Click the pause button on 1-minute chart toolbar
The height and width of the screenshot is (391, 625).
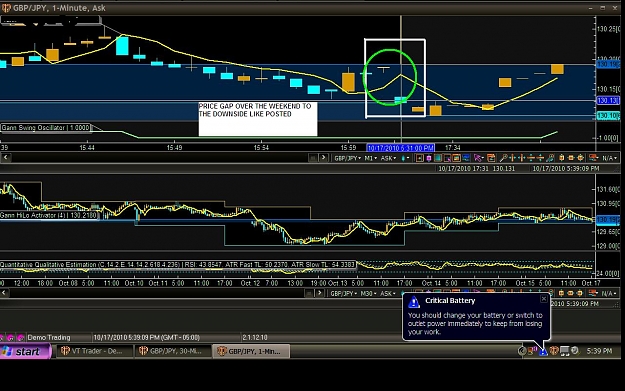313,158
